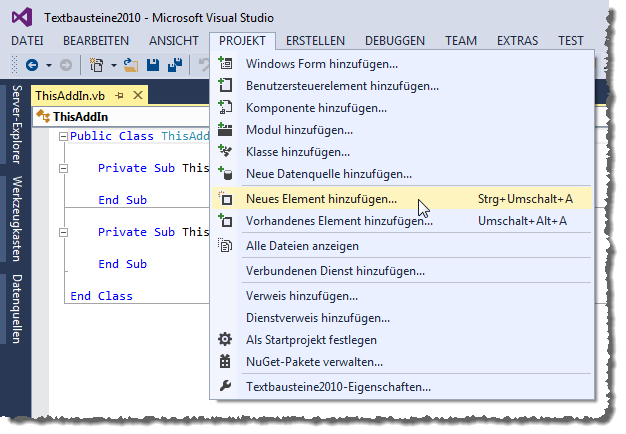Choose Verweis hinzufügen... entry
The height and width of the screenshot is (434, 626).
pyautogui.click(x=402, y=296)
